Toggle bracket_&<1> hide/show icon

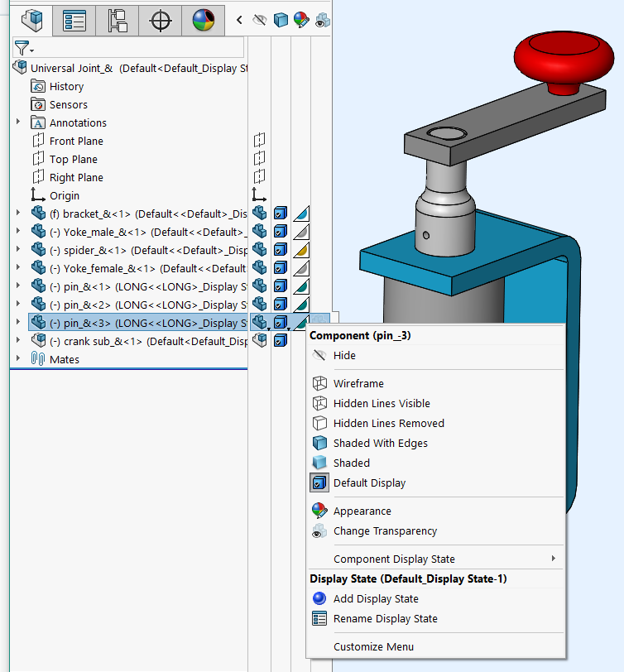[259, 213]
